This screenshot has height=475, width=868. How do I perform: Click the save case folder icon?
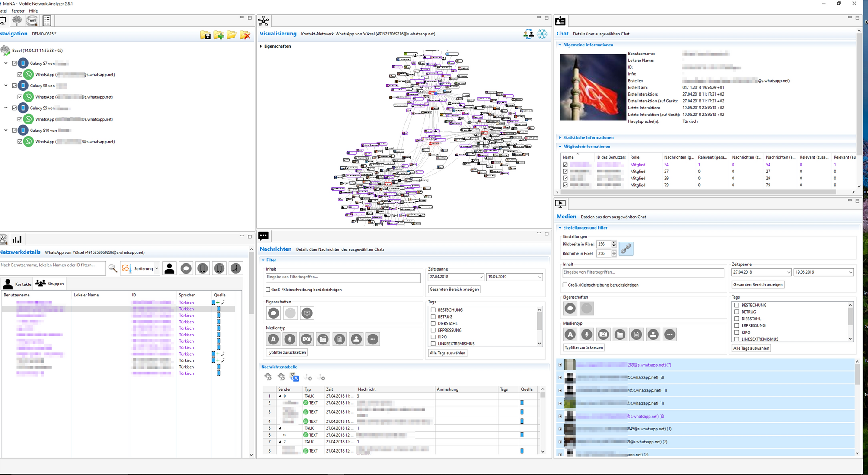point(205,35)
